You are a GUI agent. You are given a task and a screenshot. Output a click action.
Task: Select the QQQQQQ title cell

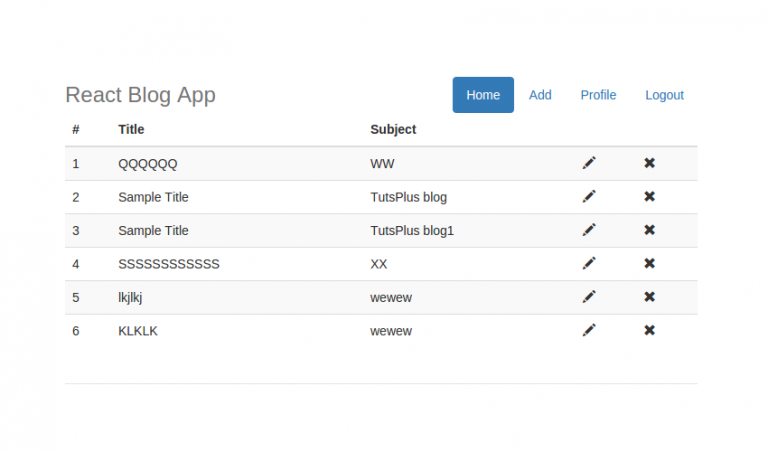click(147, 164)
